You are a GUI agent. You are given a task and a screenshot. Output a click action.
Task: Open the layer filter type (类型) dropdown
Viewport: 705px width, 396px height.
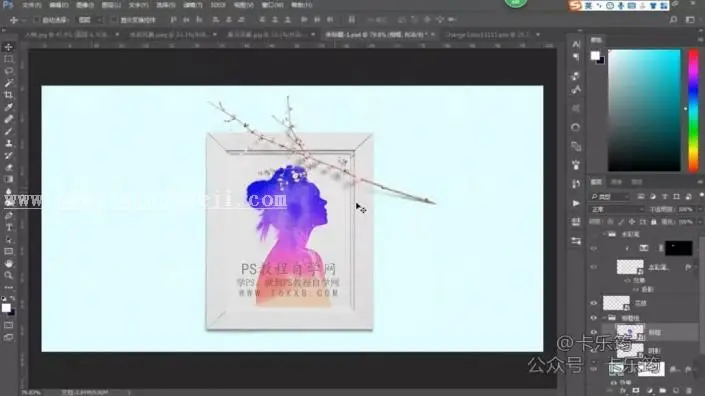click(x=610, y=197)
